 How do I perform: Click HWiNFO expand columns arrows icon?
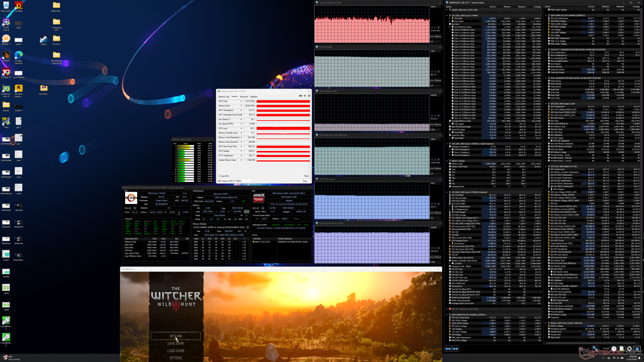(x=448, y=349)
